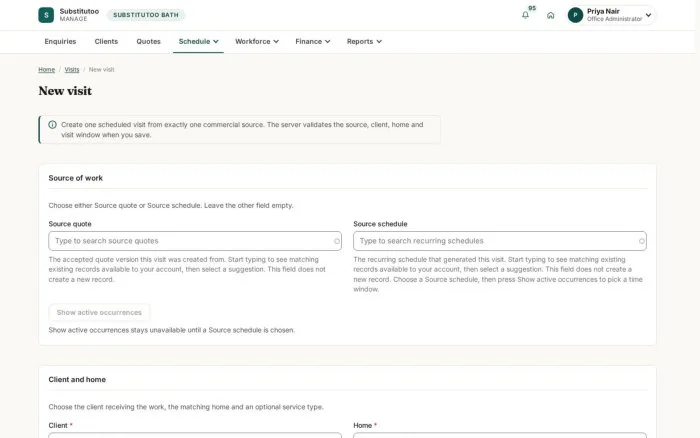Click the Office Administrator role text
The width and height of the screenshot is (700, 438).
pyautogui.click(x=614, y=19)
